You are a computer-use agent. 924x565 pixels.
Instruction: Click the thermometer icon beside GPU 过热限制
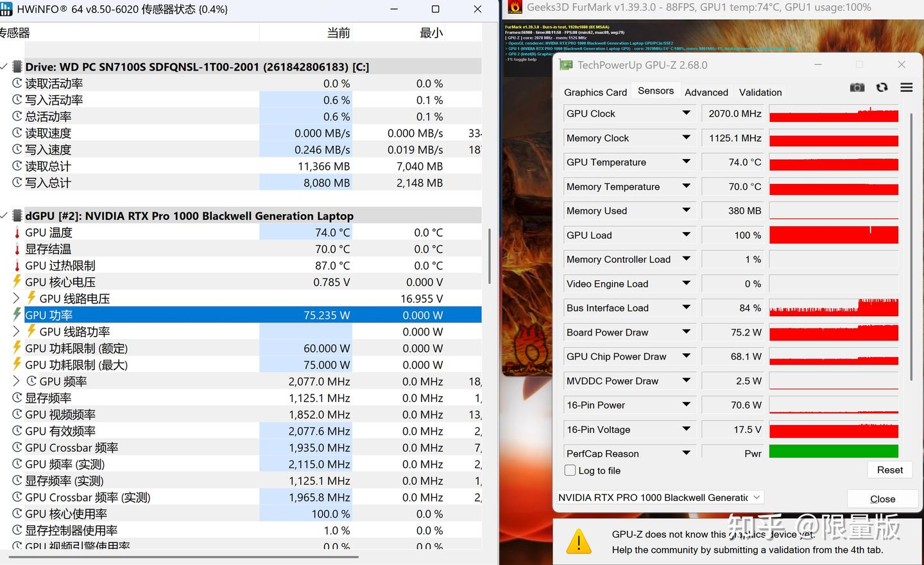click(17, 266)
